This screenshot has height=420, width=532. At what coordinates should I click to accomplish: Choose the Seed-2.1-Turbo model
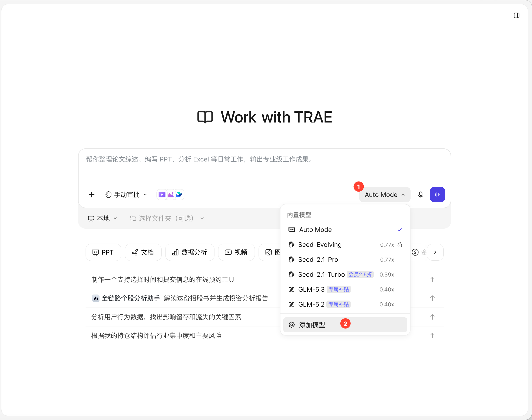click(345, 275)
